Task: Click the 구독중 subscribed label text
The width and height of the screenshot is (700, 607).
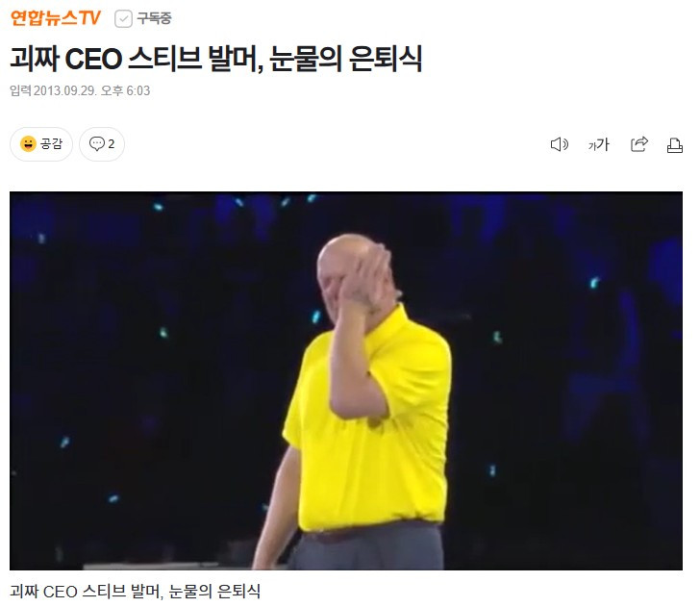Action: pyautogui.click(x=154, y=18)
